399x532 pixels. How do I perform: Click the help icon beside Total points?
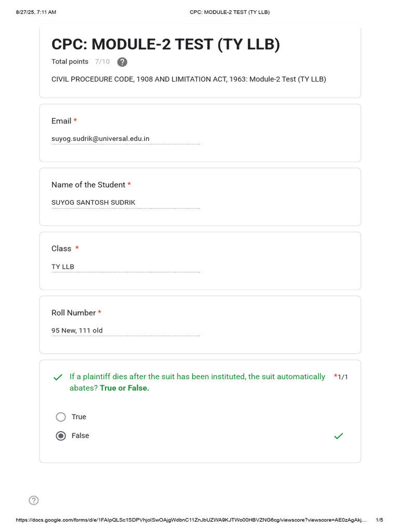coord(122,62)
